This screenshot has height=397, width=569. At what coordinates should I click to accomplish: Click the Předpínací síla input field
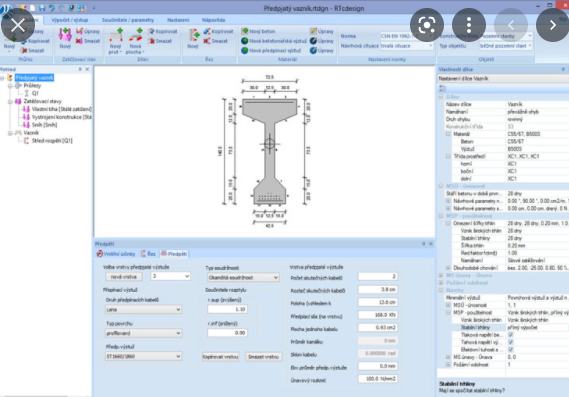(x=378, y=315)
